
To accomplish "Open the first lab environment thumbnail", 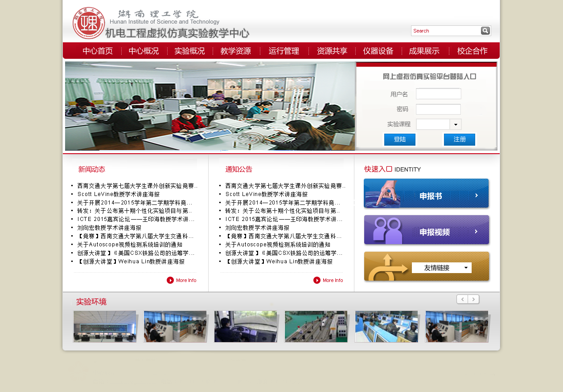I will point(105,327).
